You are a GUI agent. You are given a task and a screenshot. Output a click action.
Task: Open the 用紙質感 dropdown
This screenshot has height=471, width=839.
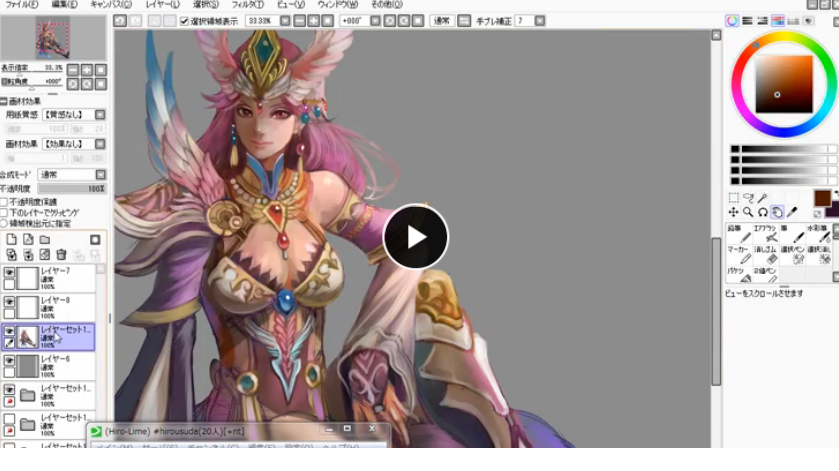pos(100,115)
